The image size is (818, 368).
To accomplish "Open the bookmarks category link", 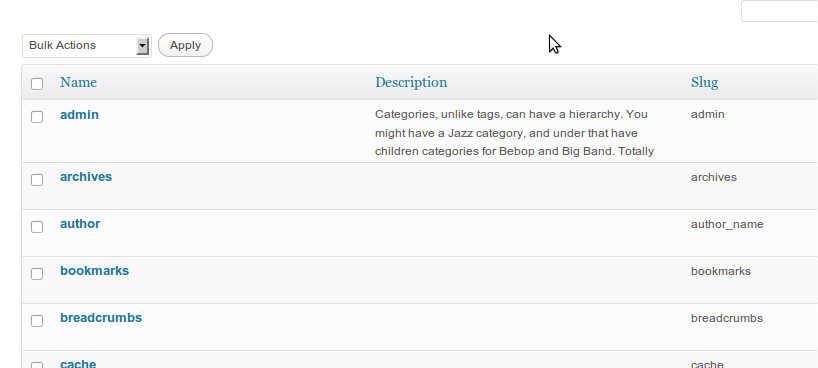I will coord(94,271).
